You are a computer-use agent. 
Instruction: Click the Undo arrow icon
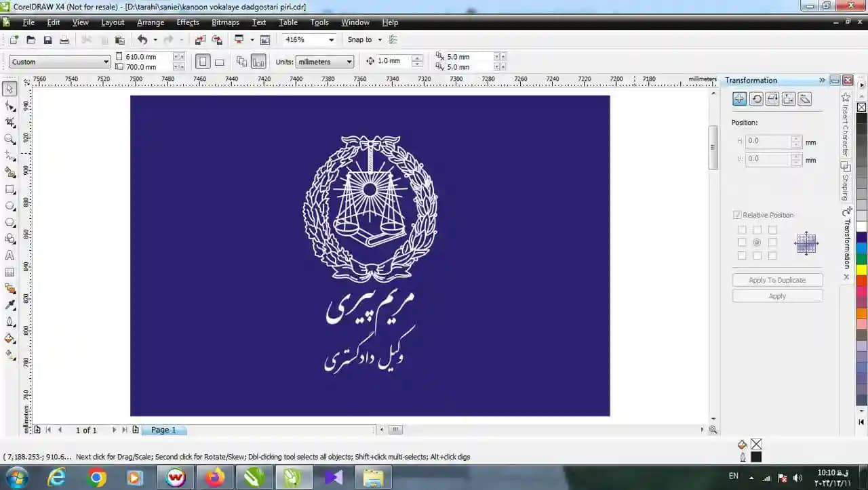(142, 40)
